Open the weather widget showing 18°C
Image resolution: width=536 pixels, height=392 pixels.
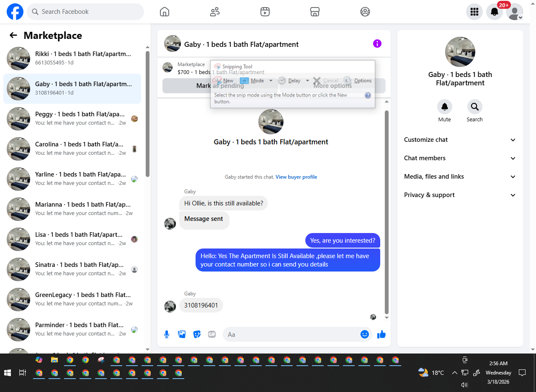[x=431, y=372]
